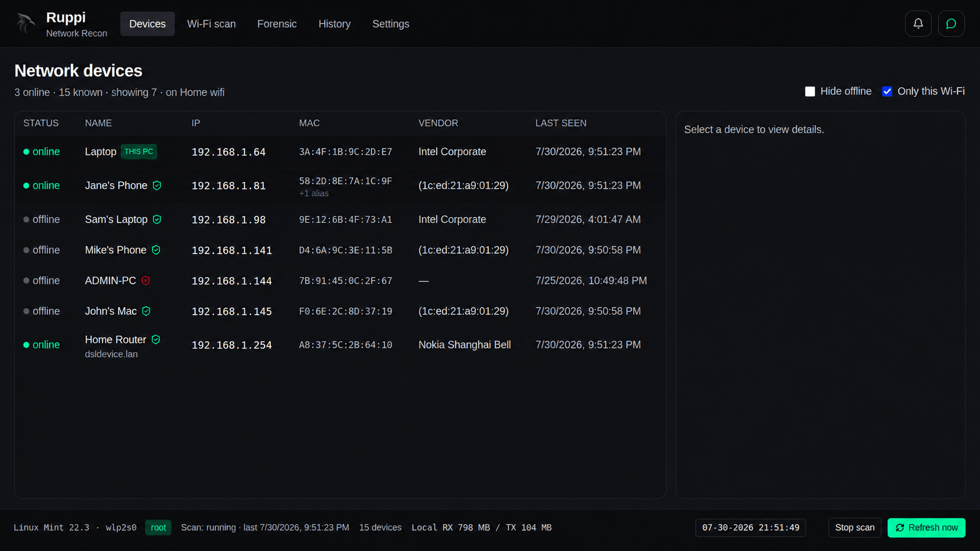Click the trusted shield next to Home Router

pos(156,339)
